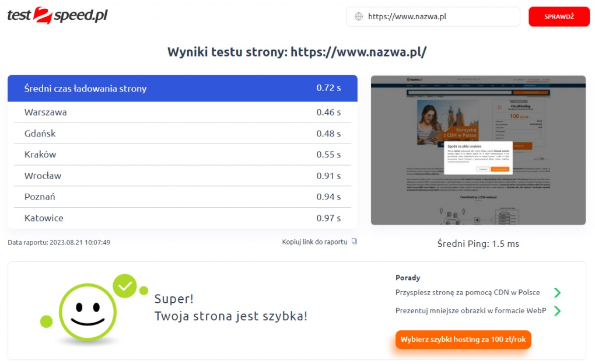Click green chevron next to CDN tip

(x=557, y=293)
